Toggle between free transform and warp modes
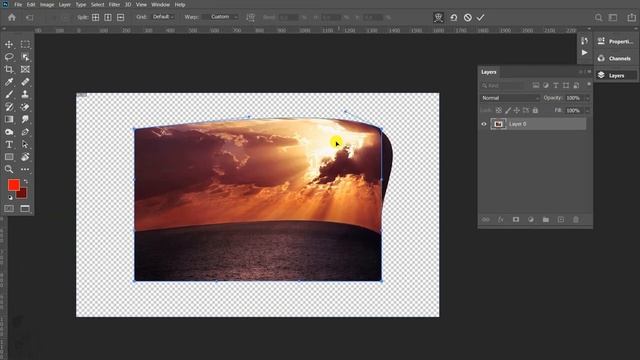 (438, 18)
